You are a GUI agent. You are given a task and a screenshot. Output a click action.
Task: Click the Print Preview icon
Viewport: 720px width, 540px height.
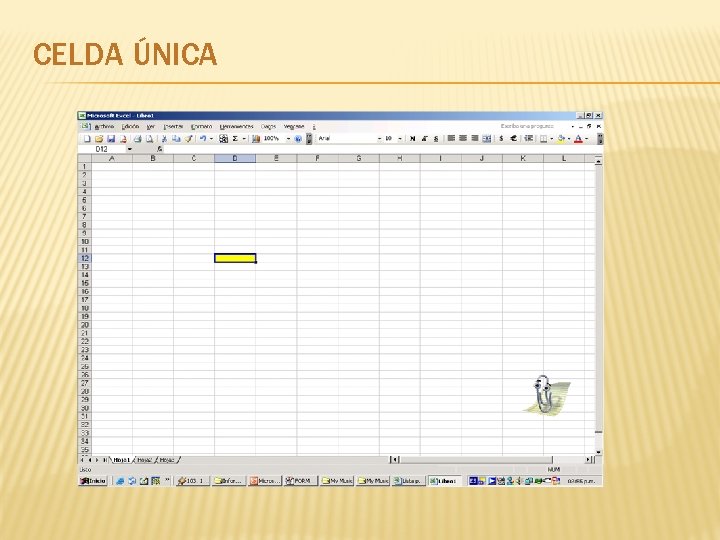(149, 139)
